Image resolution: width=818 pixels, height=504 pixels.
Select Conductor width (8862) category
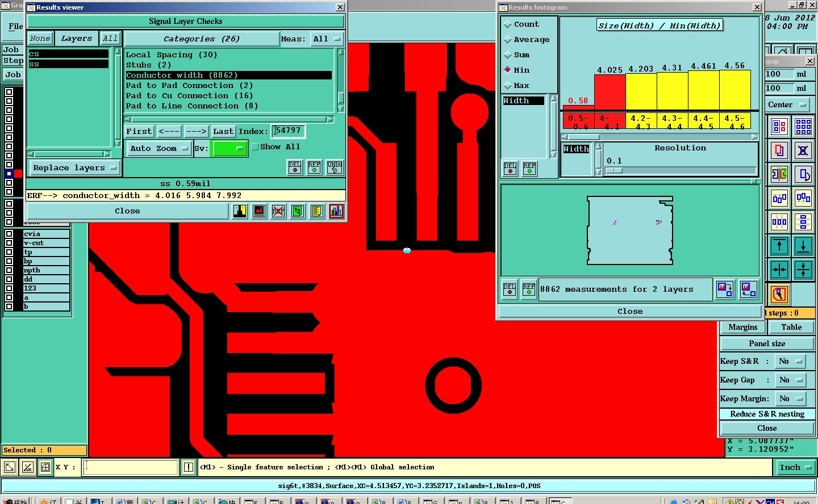pyautogui.click(x=228, y=75)
